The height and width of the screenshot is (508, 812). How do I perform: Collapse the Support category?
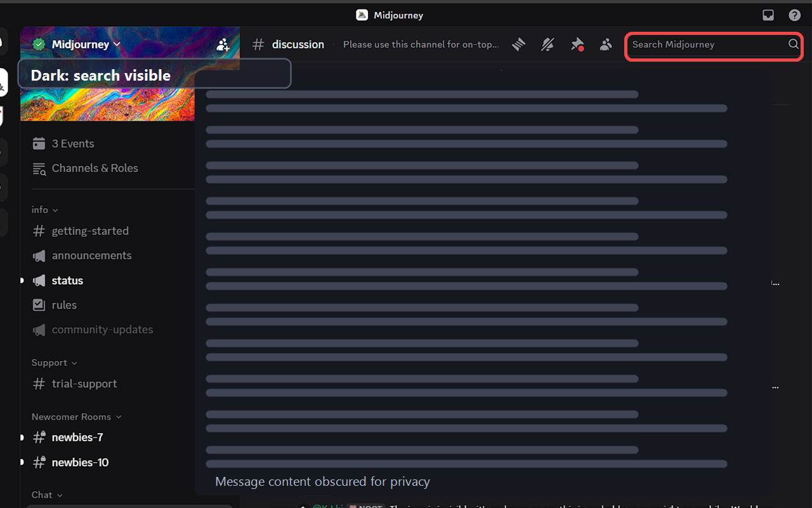[x=55, y=363]
